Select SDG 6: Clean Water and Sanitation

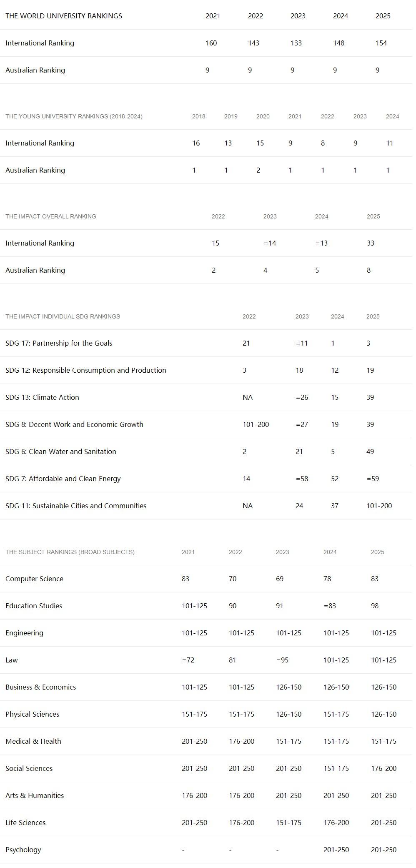click(61, 452)
